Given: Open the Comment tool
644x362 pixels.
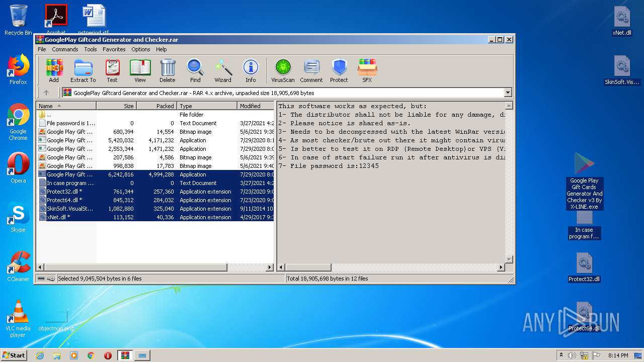Looking at the screenshot, I should (311, 70).
